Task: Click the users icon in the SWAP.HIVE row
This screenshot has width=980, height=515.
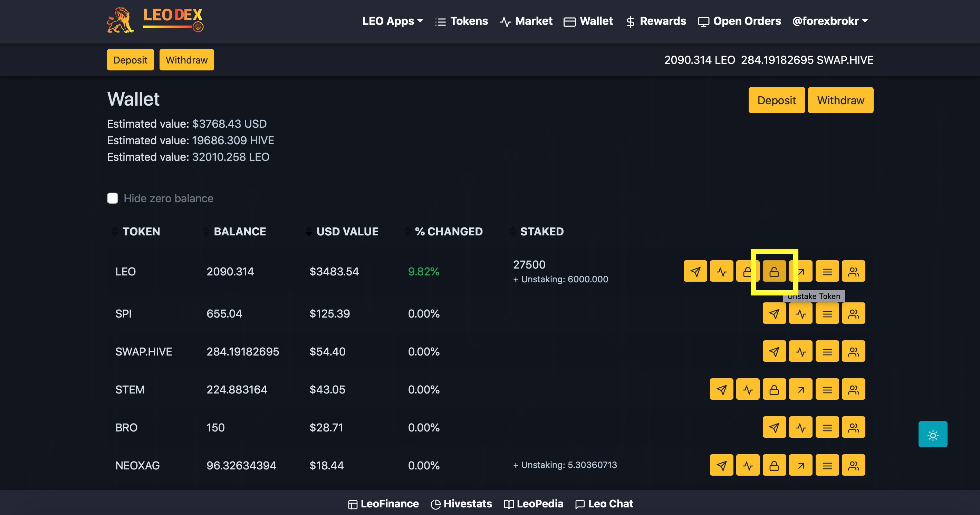Action: point(853,351)
